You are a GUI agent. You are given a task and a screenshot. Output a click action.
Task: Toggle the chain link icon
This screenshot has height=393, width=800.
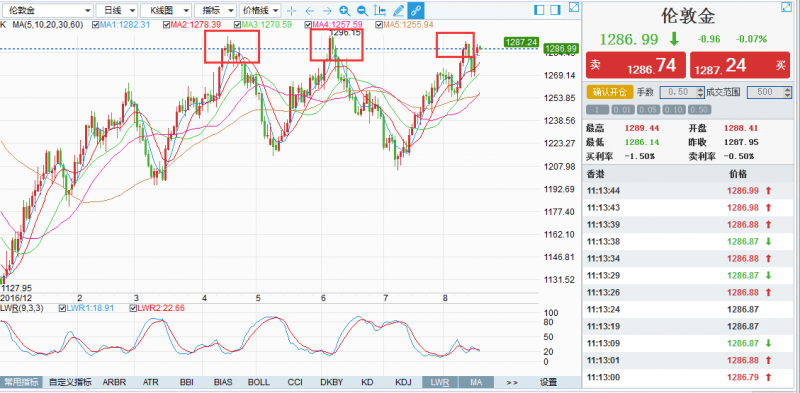(x=416, y=10)
